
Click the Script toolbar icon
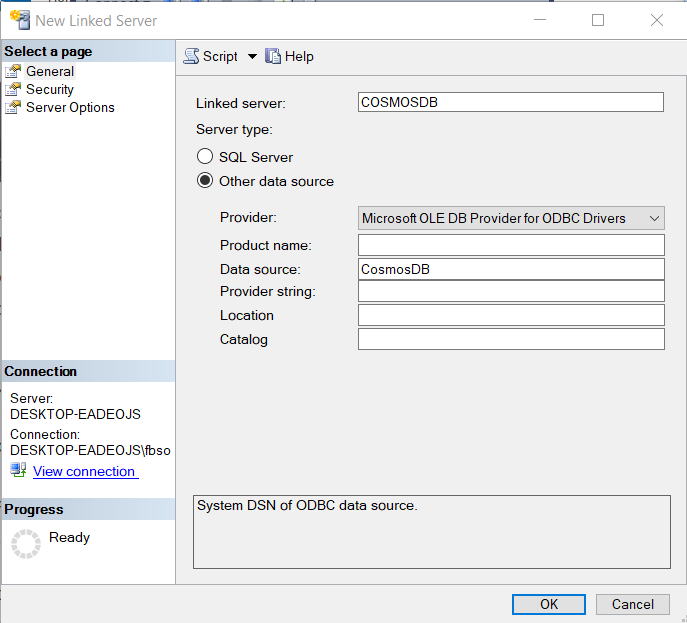coord(191,57)
